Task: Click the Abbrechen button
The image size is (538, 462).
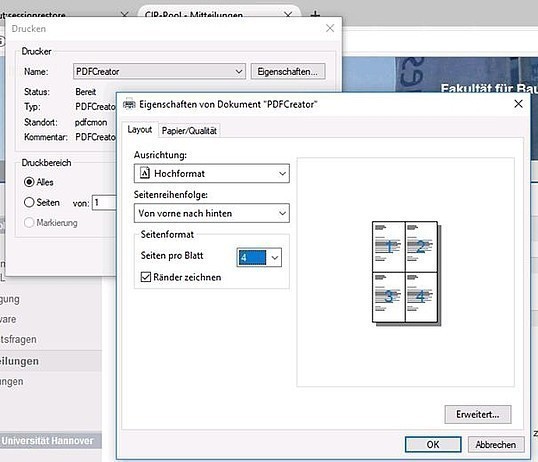Action: [x=496, y=444]
